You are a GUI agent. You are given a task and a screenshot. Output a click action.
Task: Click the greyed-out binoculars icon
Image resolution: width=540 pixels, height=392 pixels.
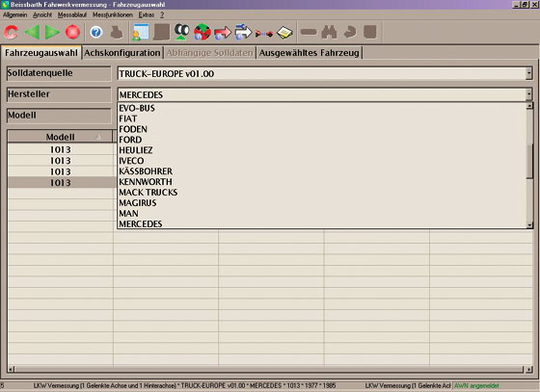(x=329, y=32)
